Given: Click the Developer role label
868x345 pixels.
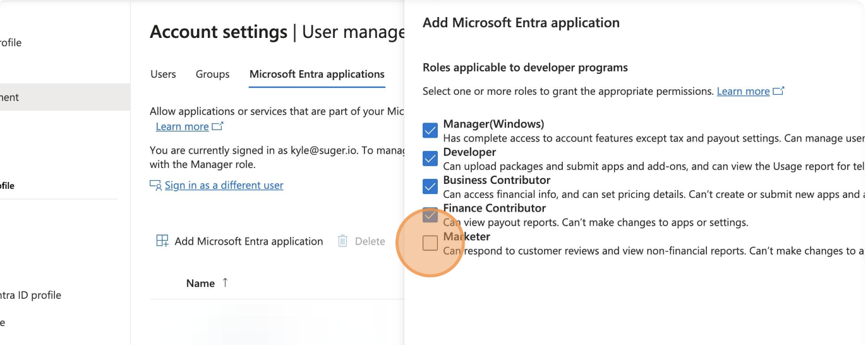Looking at the screenshot, I should point(469,152).
